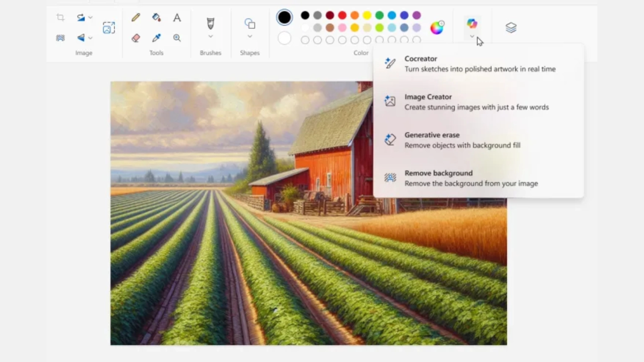Open the Layers panel icon

click(x=511, y=28)
